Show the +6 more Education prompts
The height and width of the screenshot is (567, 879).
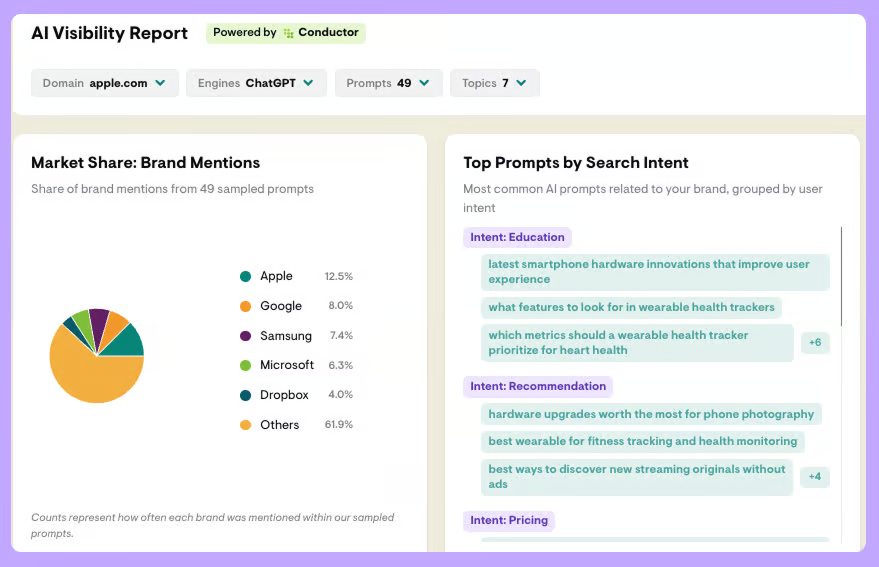click(x=815, y=343)
